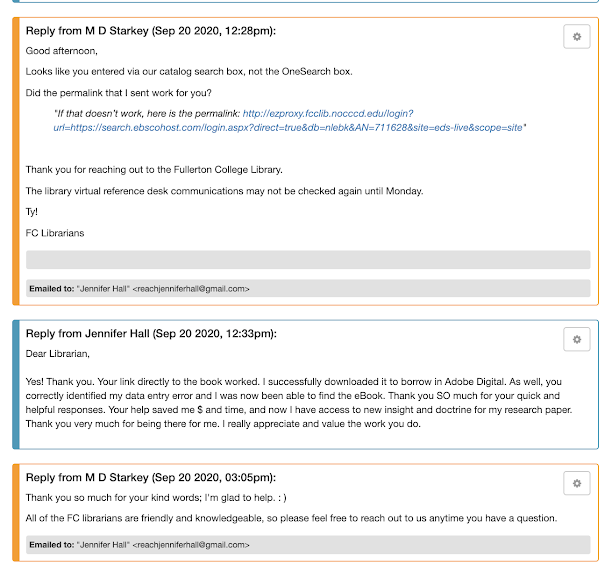Open gear menu on Jennifer Hall's reply
The width and height of the screenshot is (612, 571).
[x=576, y=340]
